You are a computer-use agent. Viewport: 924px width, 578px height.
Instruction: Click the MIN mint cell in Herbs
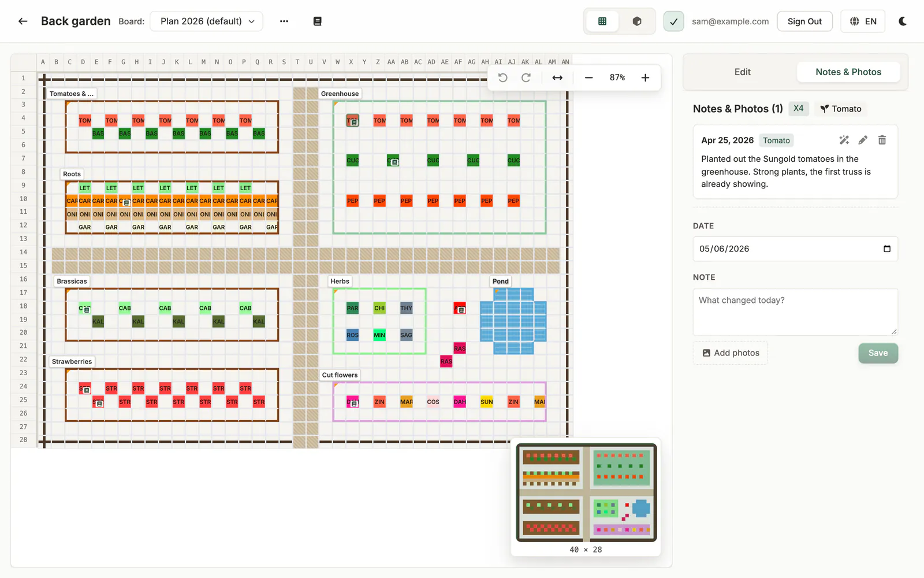(x=379, y=335)
